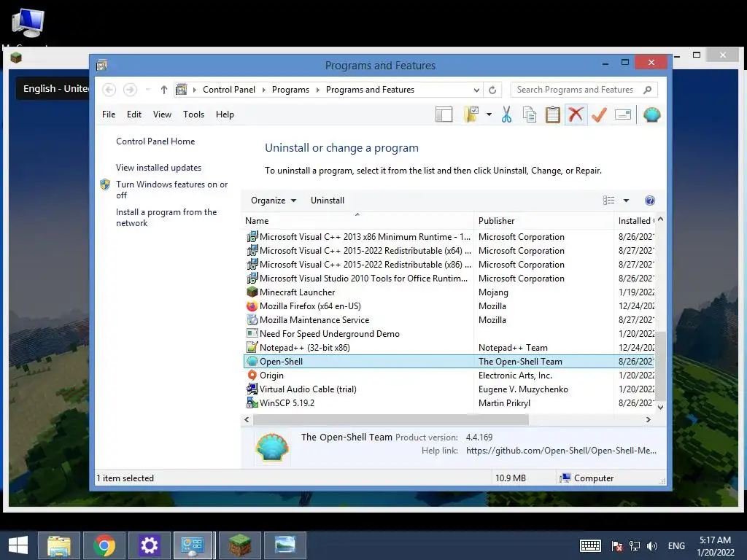Open the Edit menu

[134, 114]
